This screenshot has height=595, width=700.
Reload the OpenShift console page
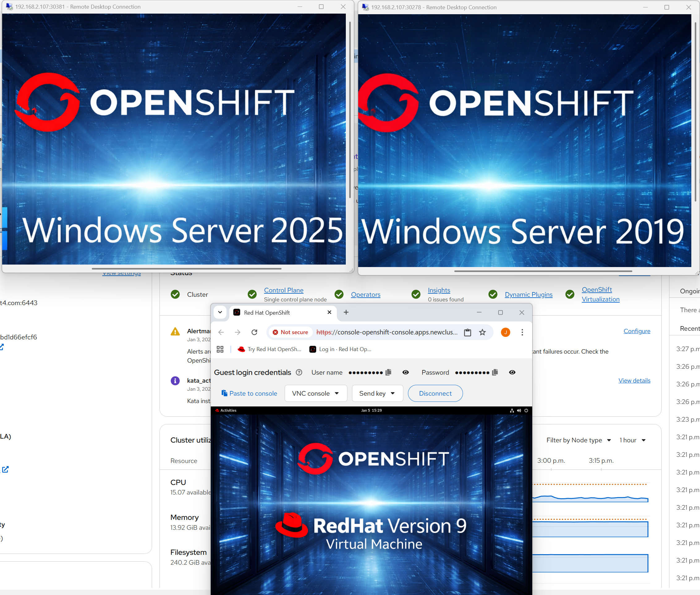pos(254,332)
